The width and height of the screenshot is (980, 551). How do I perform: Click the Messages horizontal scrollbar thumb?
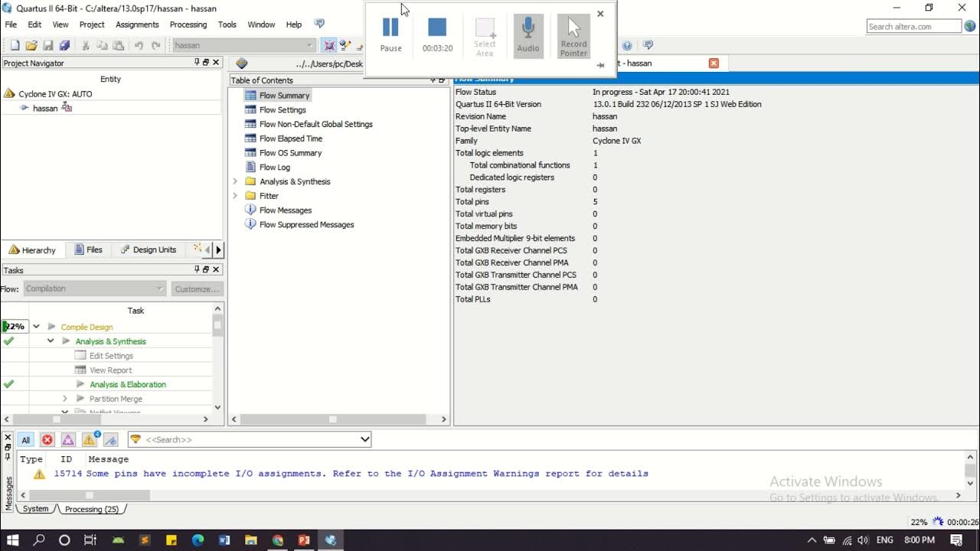89,496
